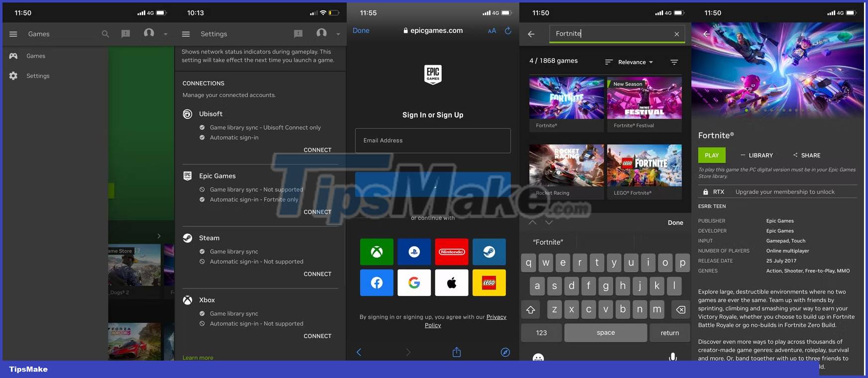868x378 pixels.
Task: Tap previous field up chevron above keyboard
Action: click(533, 222)
